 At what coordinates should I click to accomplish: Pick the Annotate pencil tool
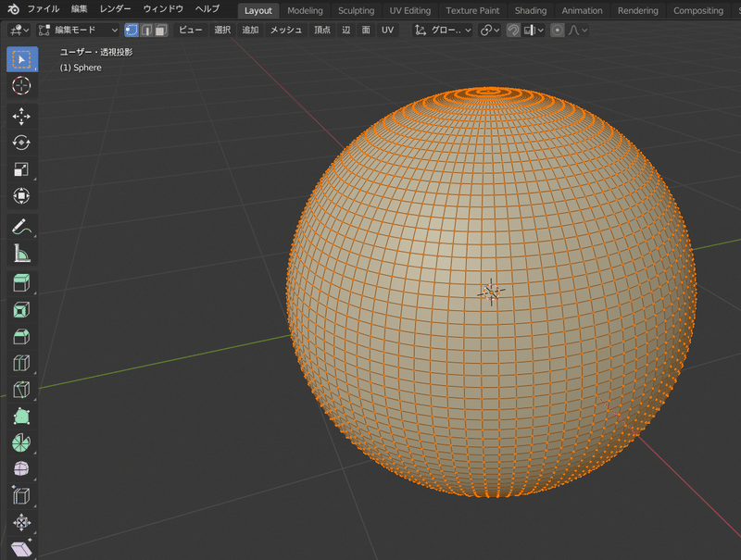(21, 227)
